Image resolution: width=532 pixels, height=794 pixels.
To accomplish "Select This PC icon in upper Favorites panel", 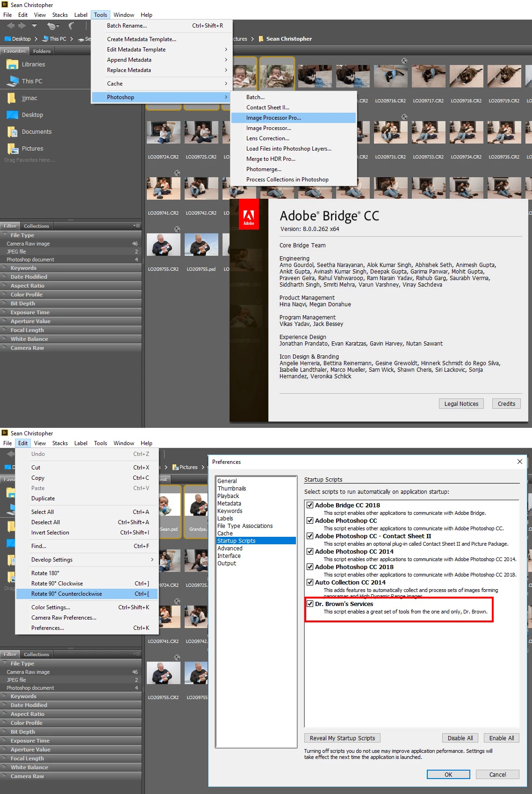I will click(x=12, y=81).
